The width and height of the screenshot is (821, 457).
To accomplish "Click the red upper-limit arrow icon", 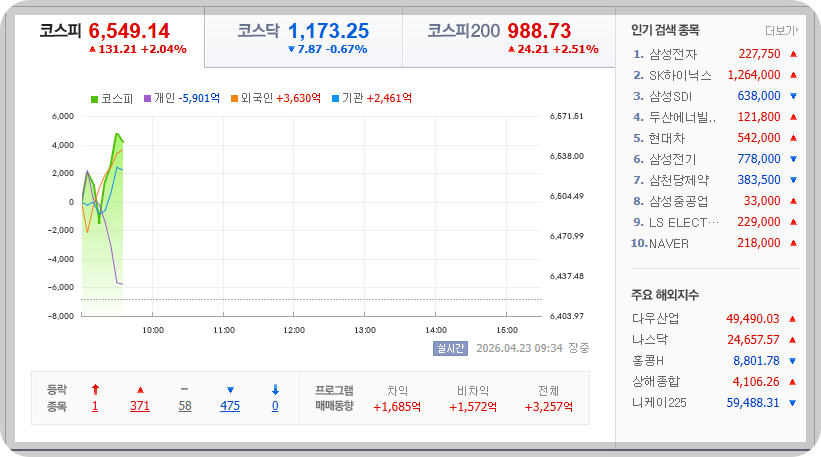I will 95,389.
